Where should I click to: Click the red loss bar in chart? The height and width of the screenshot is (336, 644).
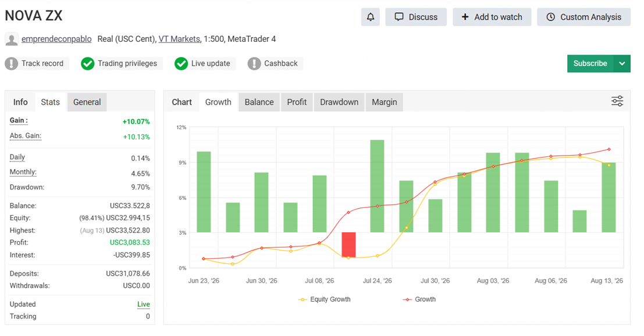(x=348, y=245)
